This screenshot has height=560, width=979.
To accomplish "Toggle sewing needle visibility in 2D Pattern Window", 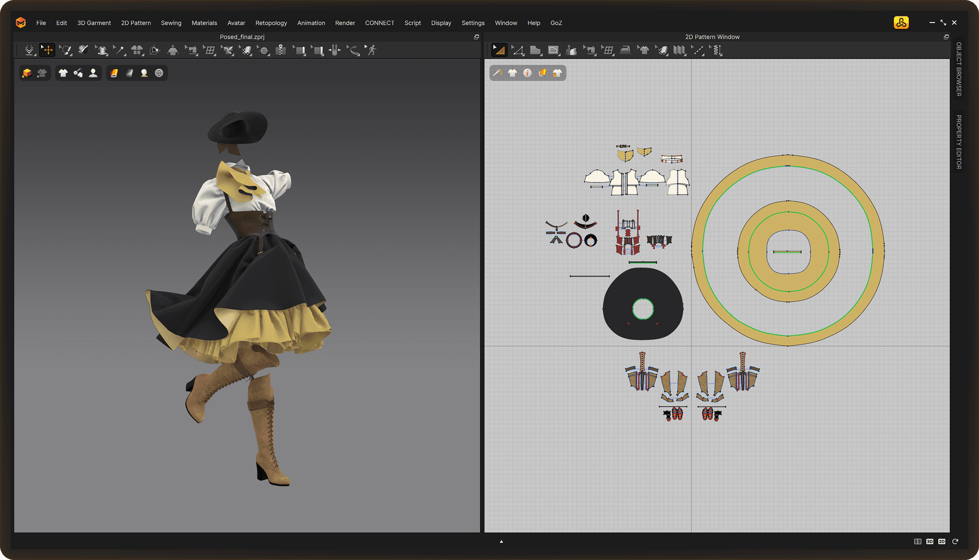I will click(x=497, y=73).
